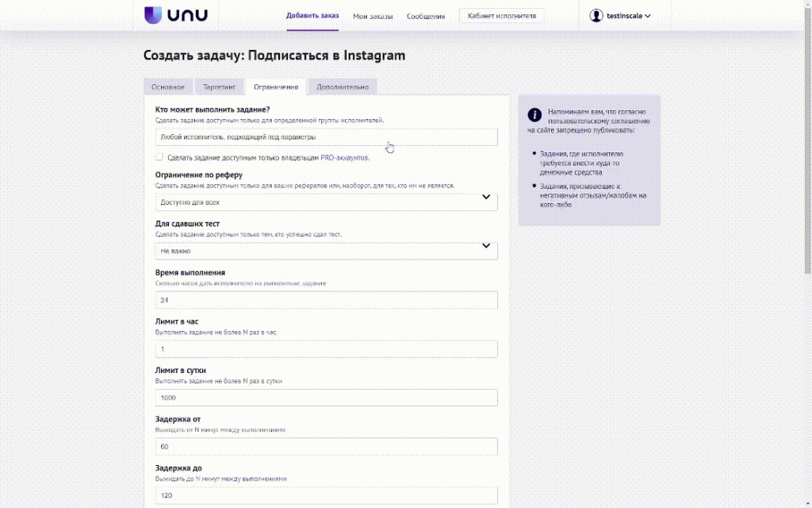Switch to the 'Таргетинг' tab

(x=219, y=87)
